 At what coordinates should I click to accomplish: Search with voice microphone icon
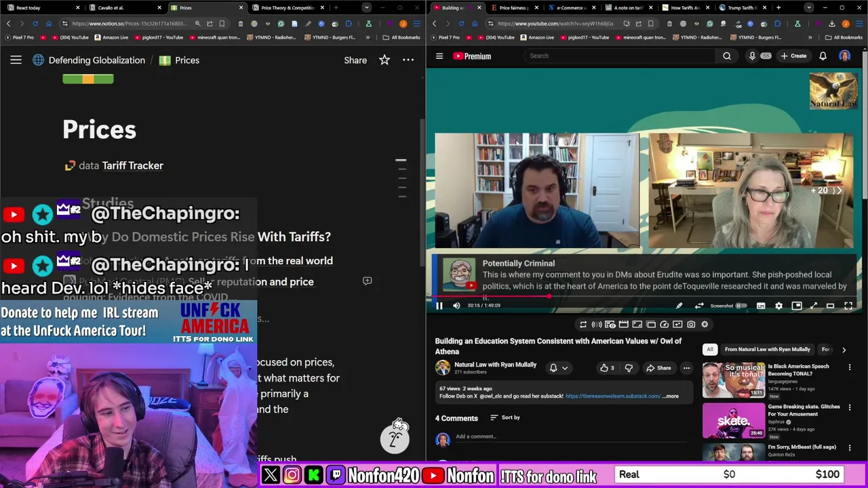pos(752,56)
